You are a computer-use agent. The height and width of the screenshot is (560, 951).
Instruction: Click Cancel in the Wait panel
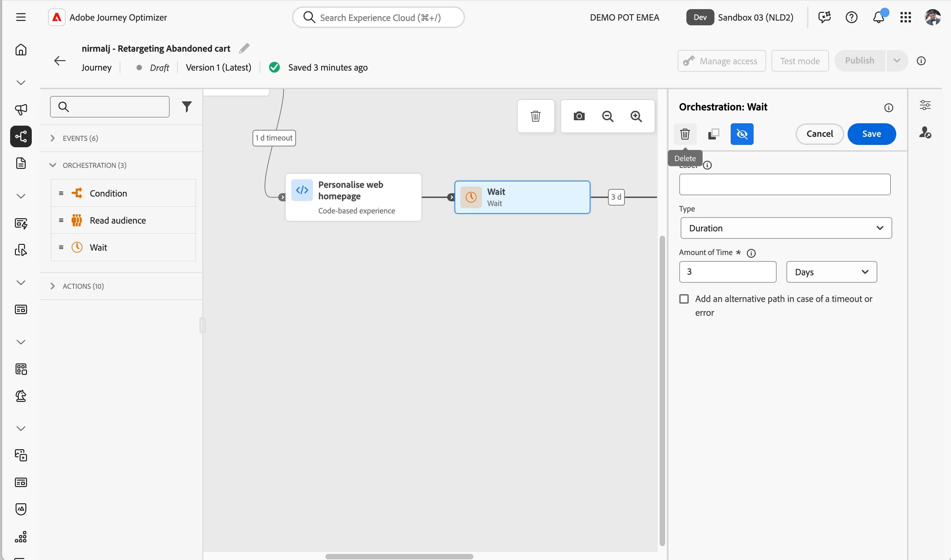pos(819,134)
